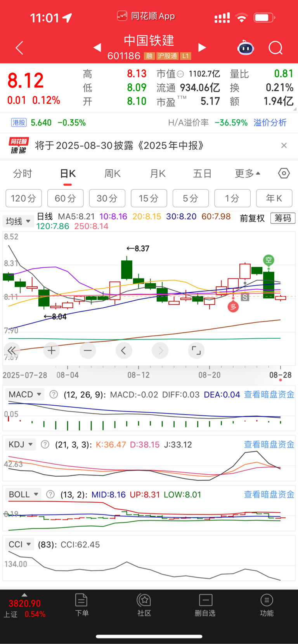Tap the MACD help question mark
The width and height of the screenshot is (298, 644).
54,394
